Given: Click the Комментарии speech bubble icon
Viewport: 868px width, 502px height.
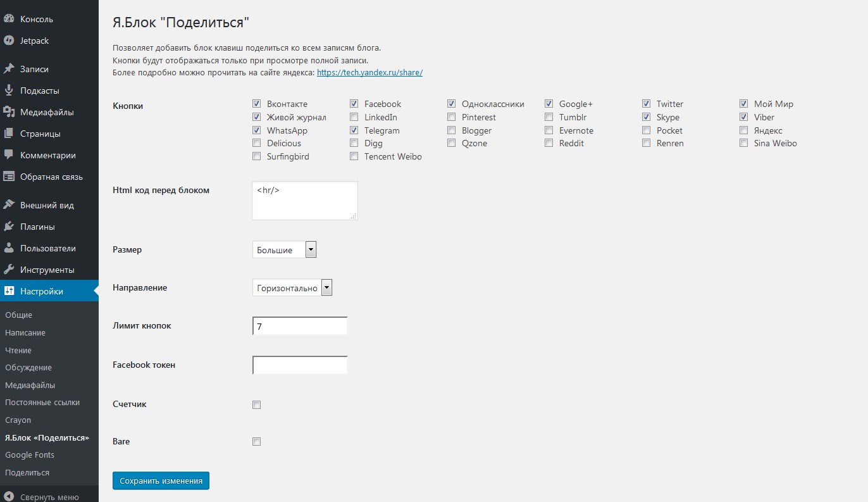Looking at the screenshot, I should pyautogui.click(x=9, y=155).
